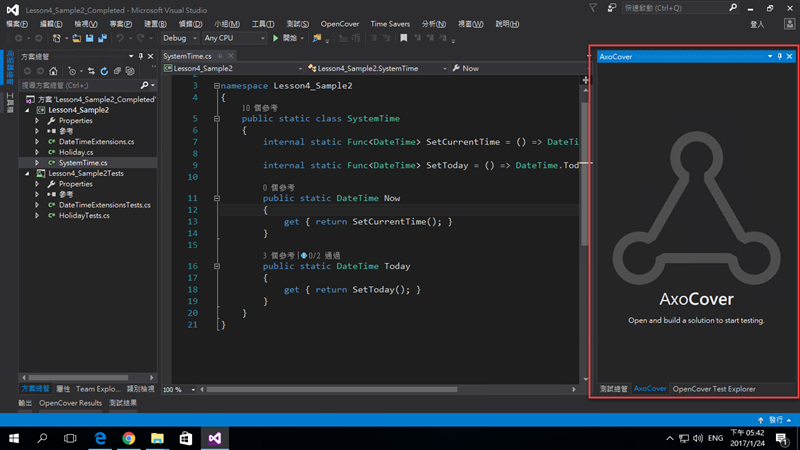Viewport: 800px width, 450px height.
Task: Open Microsoft Edge from taskbar
Action: [x=101, y=438]
